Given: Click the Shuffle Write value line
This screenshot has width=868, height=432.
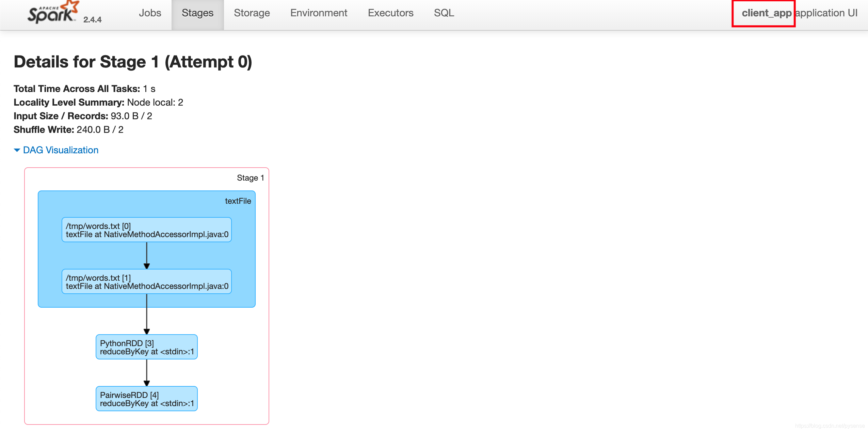Looking at the screenshot, I should pyautogui.click(x=68, y=130).
